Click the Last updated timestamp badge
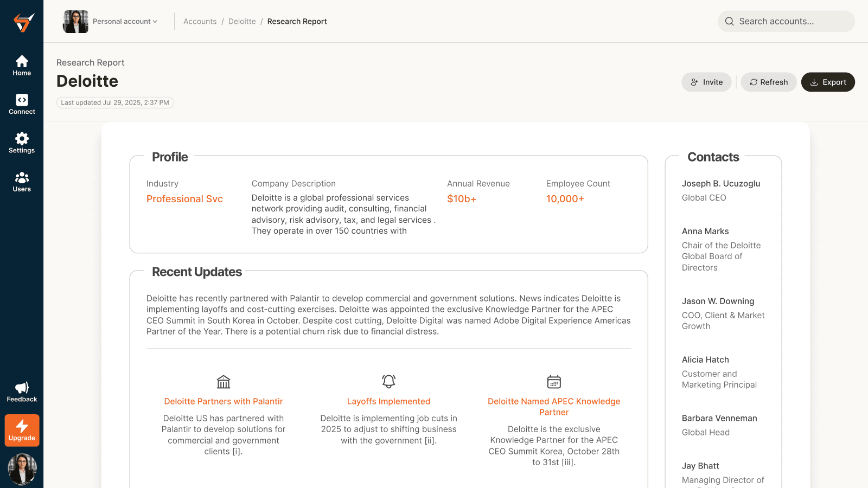 115,102
